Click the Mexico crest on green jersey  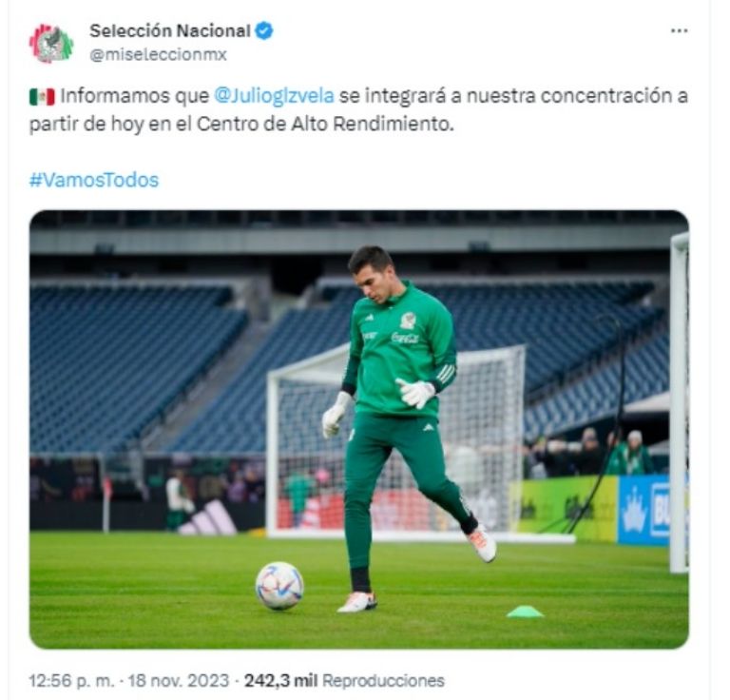(x=409, y=321)
